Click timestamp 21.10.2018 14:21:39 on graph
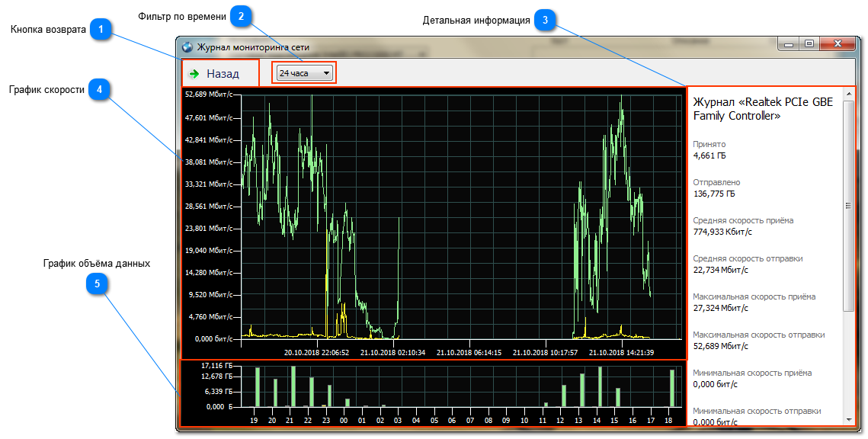 (x=621, y=353)
